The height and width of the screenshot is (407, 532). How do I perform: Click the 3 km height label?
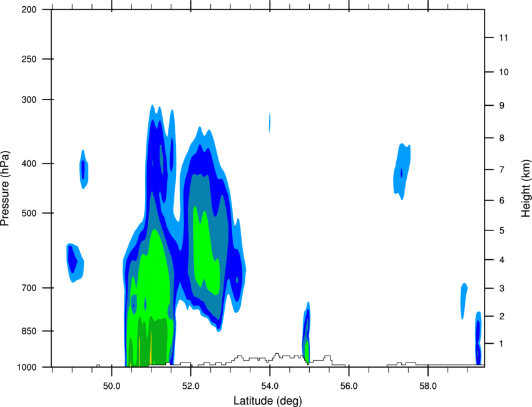click(502, 289)
